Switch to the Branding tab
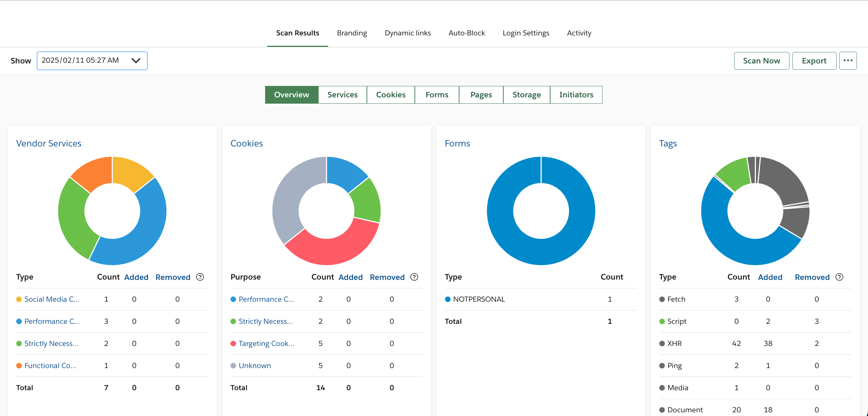This screenshot has height=416, width=868. (352, 33)
